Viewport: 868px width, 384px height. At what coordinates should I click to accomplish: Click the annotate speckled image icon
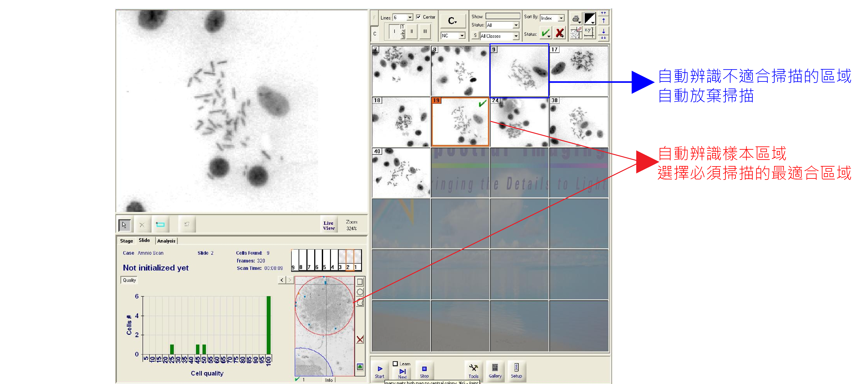point(576,33)
